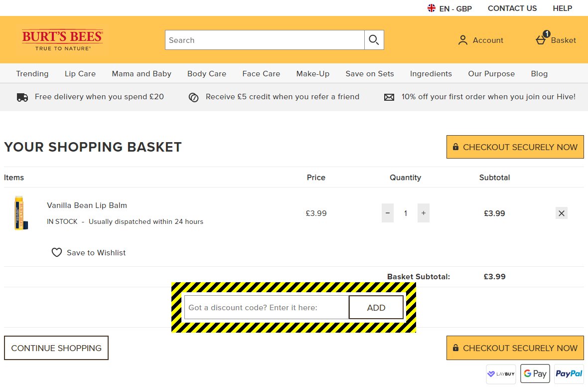Click top Checkout Securely Now button
588x389 pixels.
click(x=515, y=147)
